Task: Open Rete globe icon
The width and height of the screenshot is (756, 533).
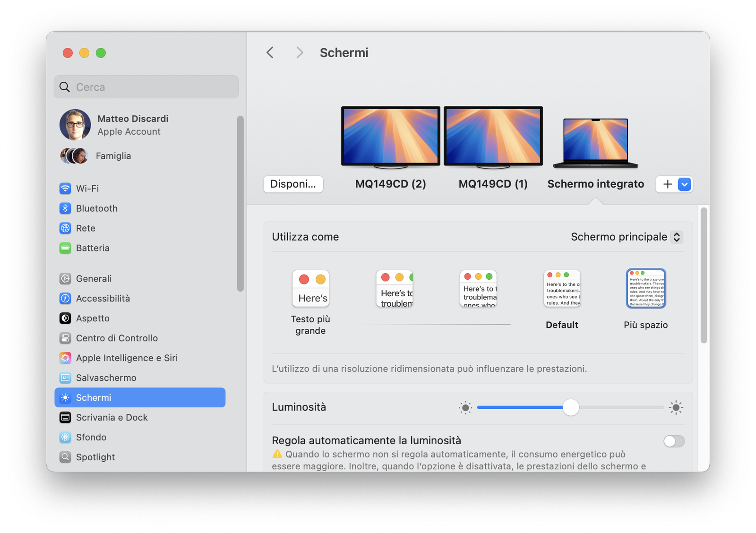Action: tap(65, 228)
